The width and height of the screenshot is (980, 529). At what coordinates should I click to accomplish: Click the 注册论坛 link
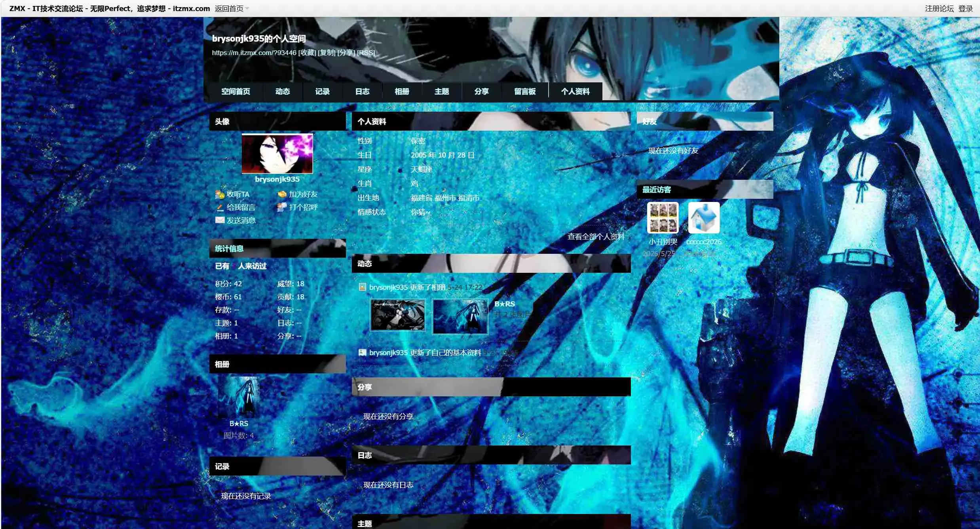tap(939, 8)
